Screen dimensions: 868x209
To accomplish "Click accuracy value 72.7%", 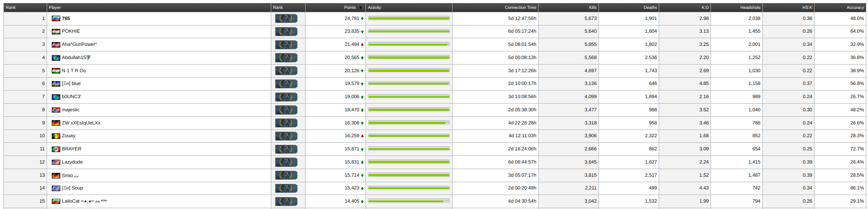I will 857,149.
